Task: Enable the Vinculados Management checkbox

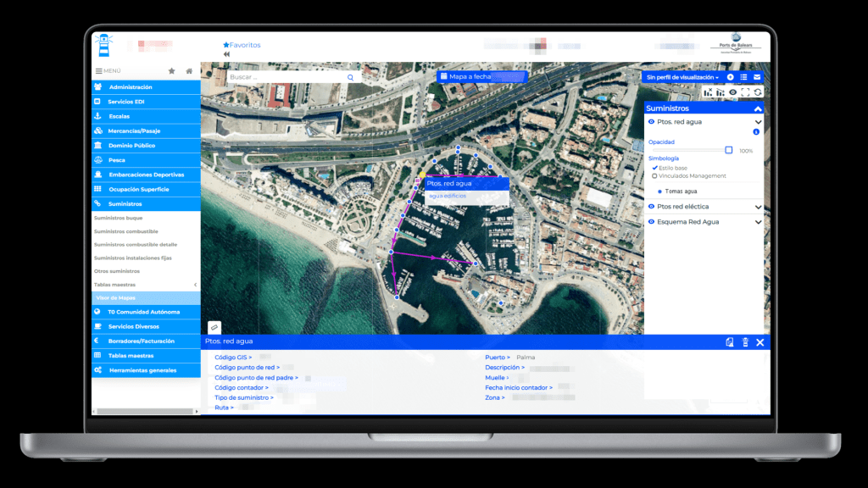Action: (x=654, y=176)
